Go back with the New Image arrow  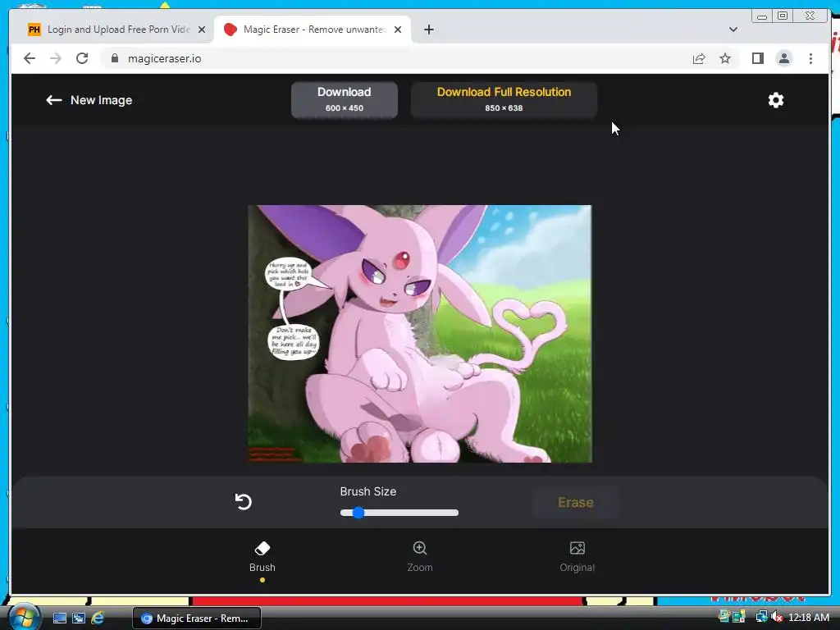pyautogui.click(x=53, y=100)
